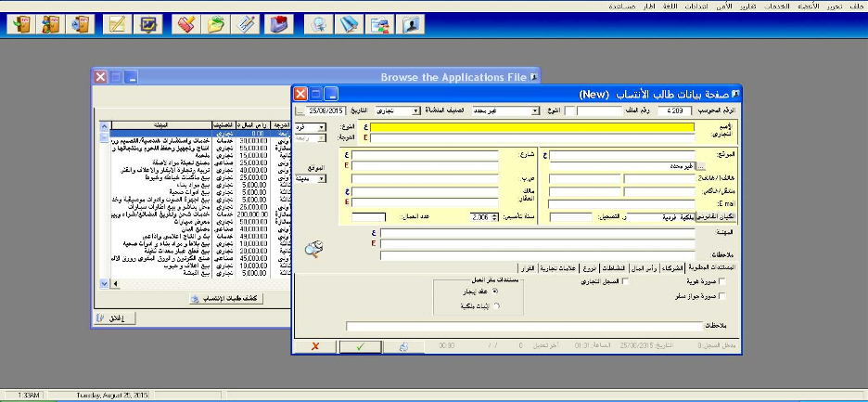868x402 pixels.
Task: Click the printer icon at form bottom
Action: coord(403,346)
